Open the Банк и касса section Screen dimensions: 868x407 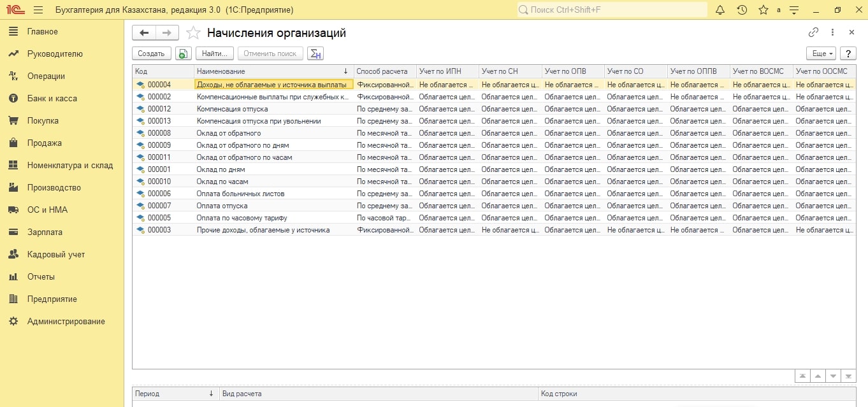(52, 99)
